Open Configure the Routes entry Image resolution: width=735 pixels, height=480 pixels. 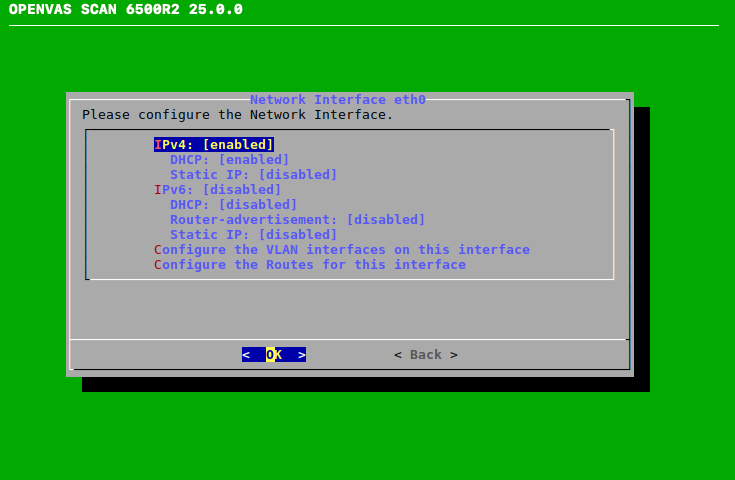tap(310, 265)
